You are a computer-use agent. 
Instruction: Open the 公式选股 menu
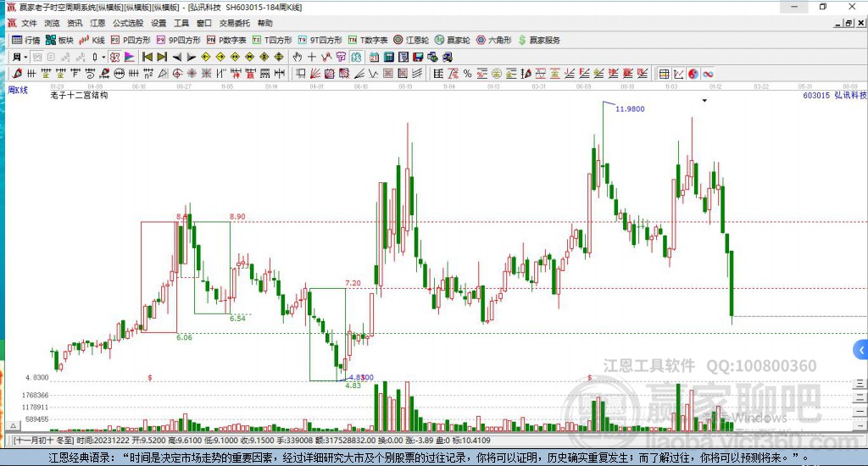(127, 23)
